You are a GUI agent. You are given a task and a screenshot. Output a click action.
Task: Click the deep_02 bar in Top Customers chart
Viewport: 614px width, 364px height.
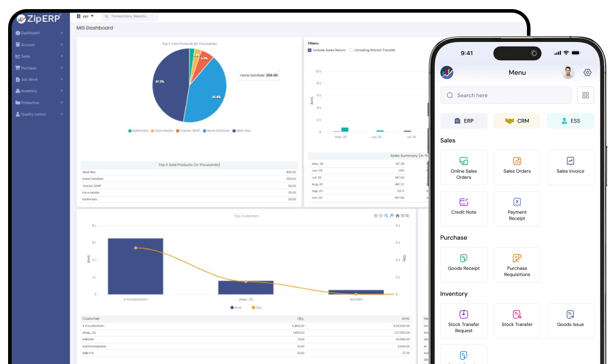245,287
